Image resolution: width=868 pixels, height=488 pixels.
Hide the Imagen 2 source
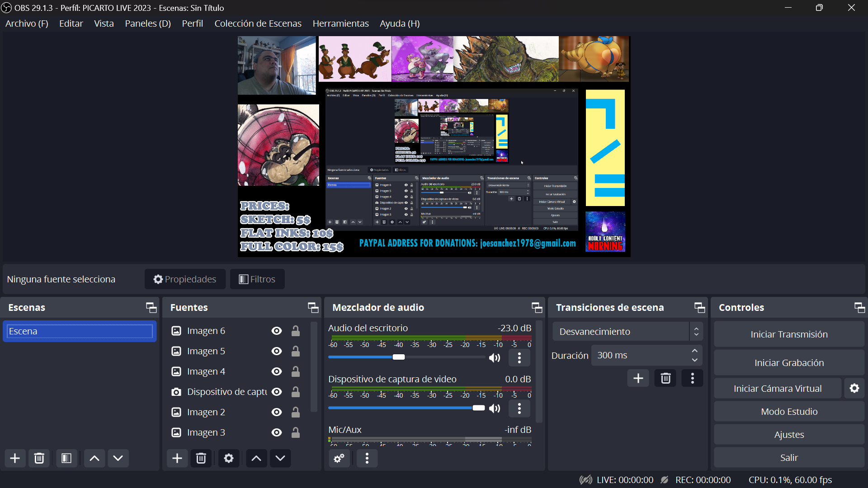277,412
